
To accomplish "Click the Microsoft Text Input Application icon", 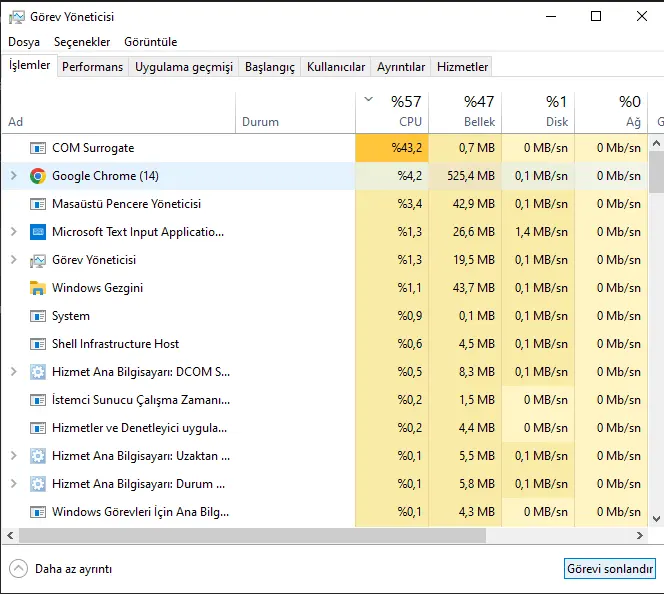I will [38, 232].
